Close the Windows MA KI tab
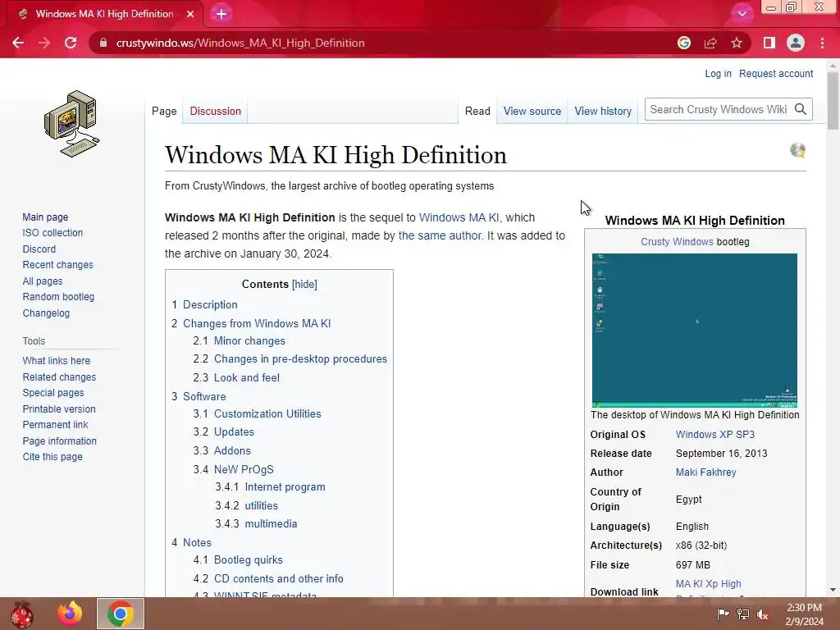This screenshot has height=630, width=840. click(x=190, y=14)
